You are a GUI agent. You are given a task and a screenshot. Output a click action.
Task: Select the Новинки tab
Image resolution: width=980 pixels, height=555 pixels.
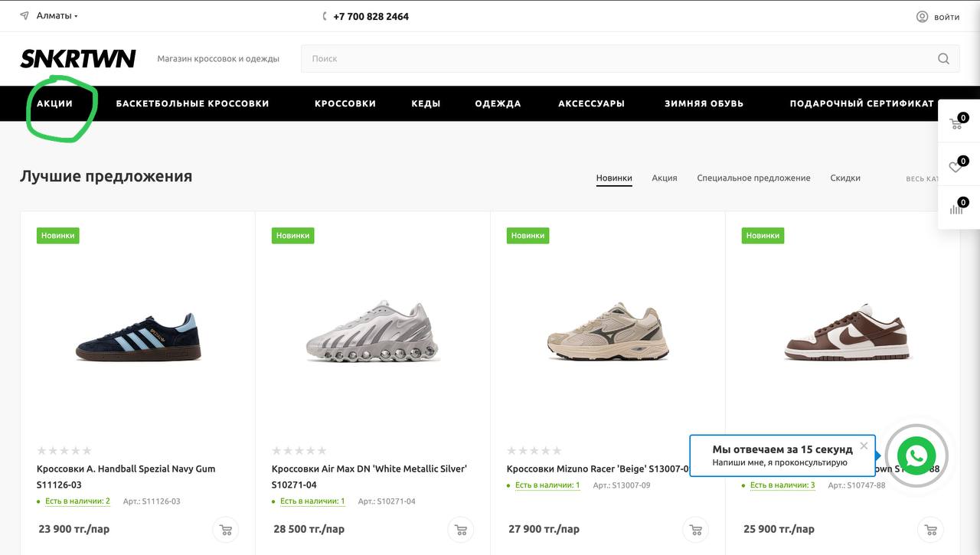pyautogui.click(x=614, y=178)
